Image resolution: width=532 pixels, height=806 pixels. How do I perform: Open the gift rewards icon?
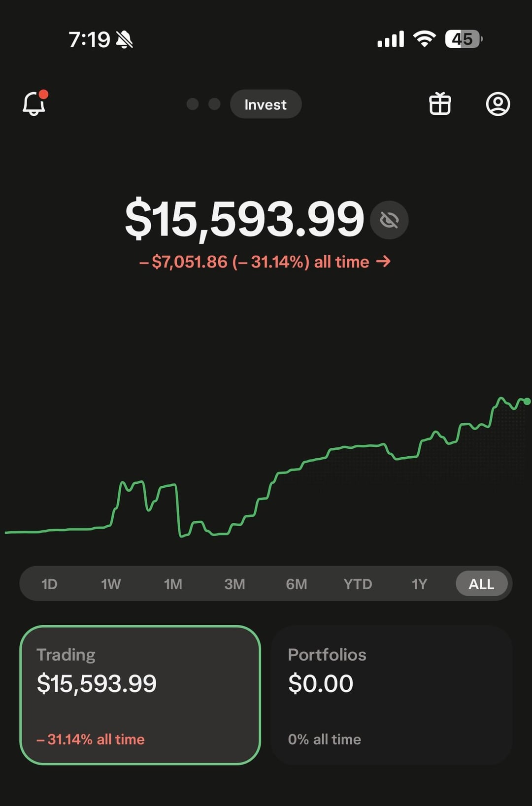coord(440,104)
